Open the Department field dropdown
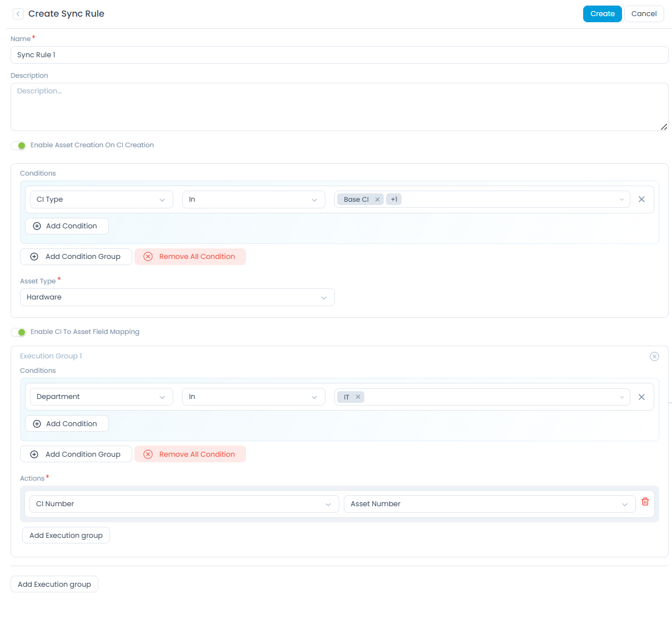The height and width of the screenshot is (619, 672). (101, 397)
